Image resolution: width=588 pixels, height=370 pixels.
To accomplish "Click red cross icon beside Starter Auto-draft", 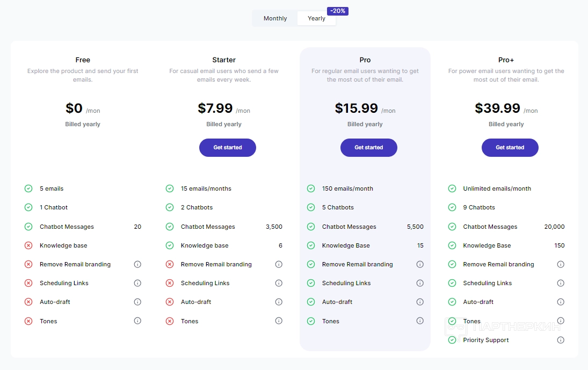I will pyautogui.click(x=170, y=302).
